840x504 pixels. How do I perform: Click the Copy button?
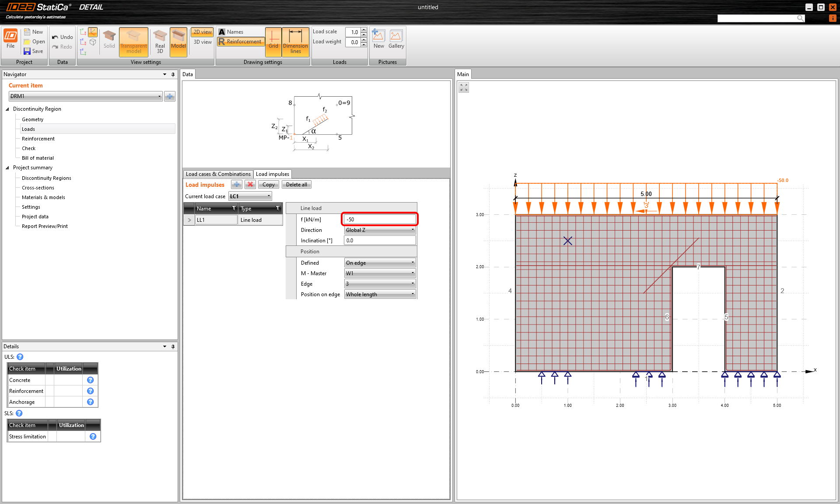coord(268,185)
